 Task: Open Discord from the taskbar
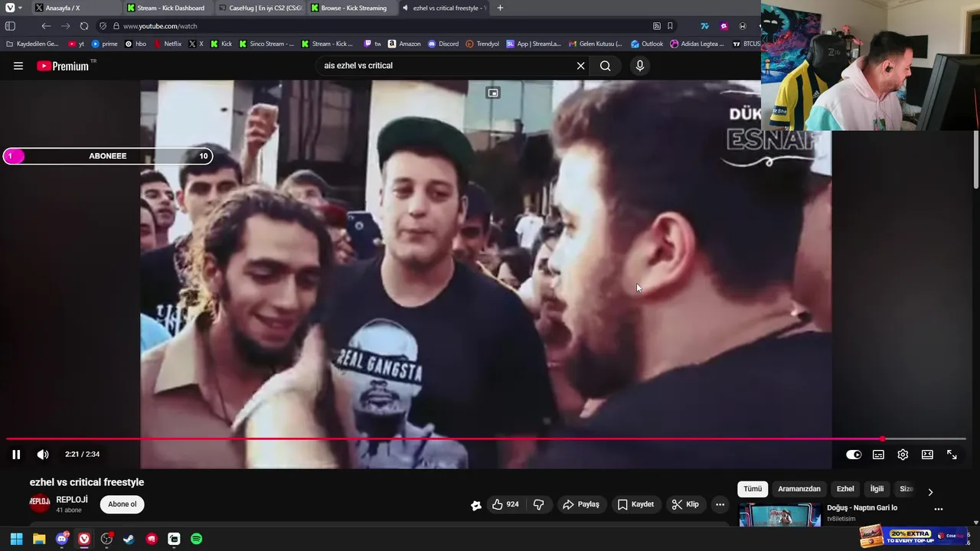62,539
